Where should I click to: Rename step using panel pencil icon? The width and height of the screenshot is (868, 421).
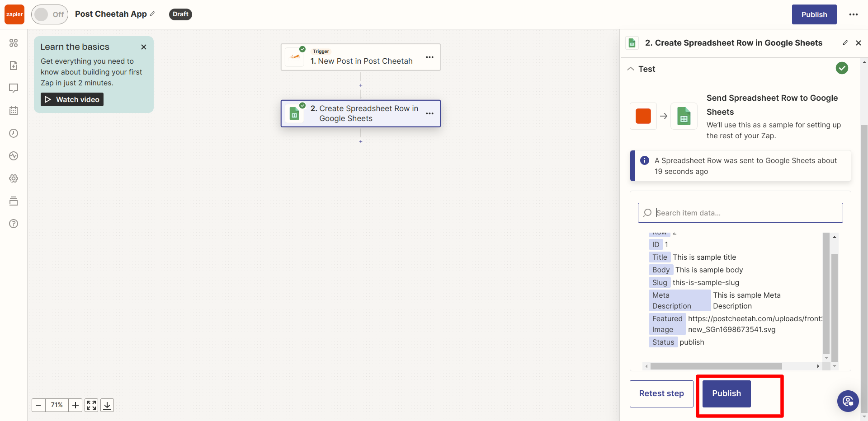click(x=845, y=42)
